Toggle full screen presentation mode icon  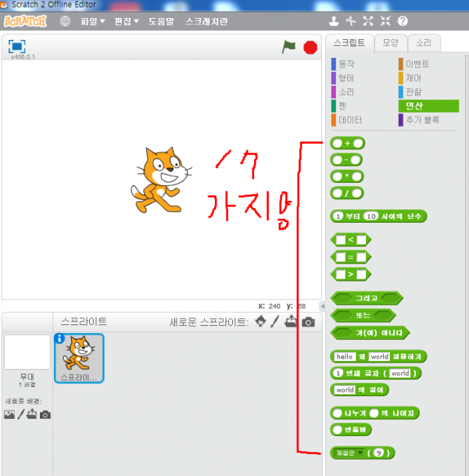click(16, 46)
